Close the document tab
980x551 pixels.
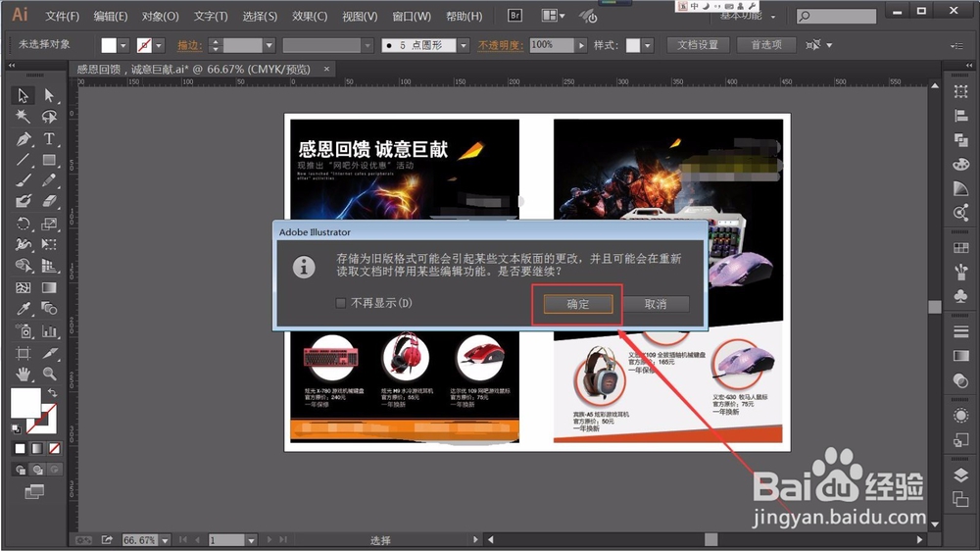pos(326,69)
